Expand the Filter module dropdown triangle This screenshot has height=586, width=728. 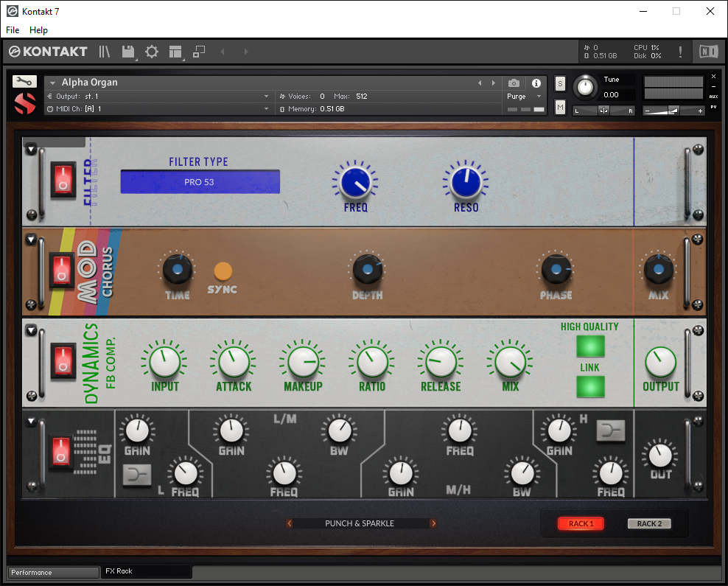click(x=31, y=149)
